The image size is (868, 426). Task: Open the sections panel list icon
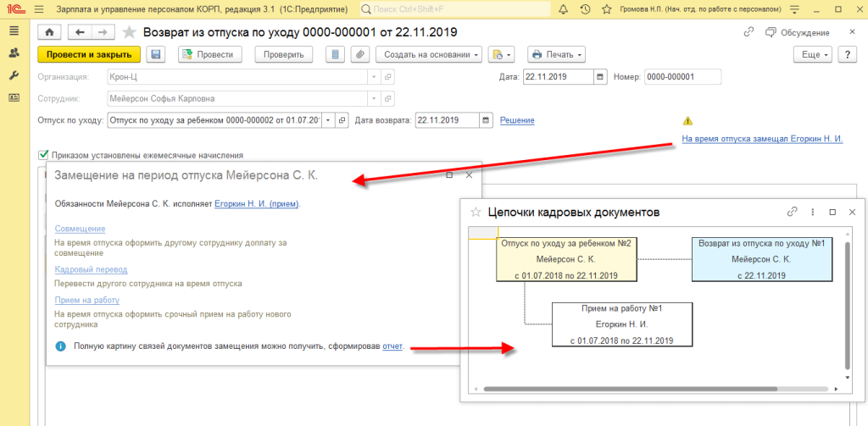14,31
